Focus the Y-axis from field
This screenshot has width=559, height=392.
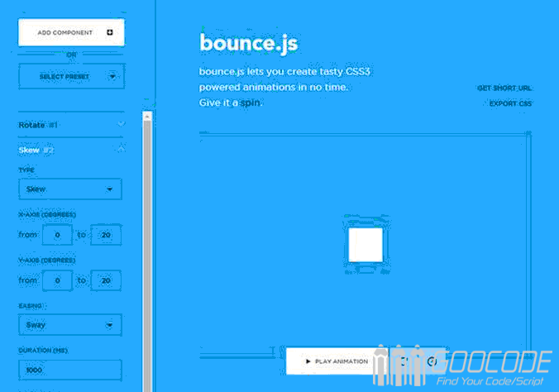tap(57, 280)
